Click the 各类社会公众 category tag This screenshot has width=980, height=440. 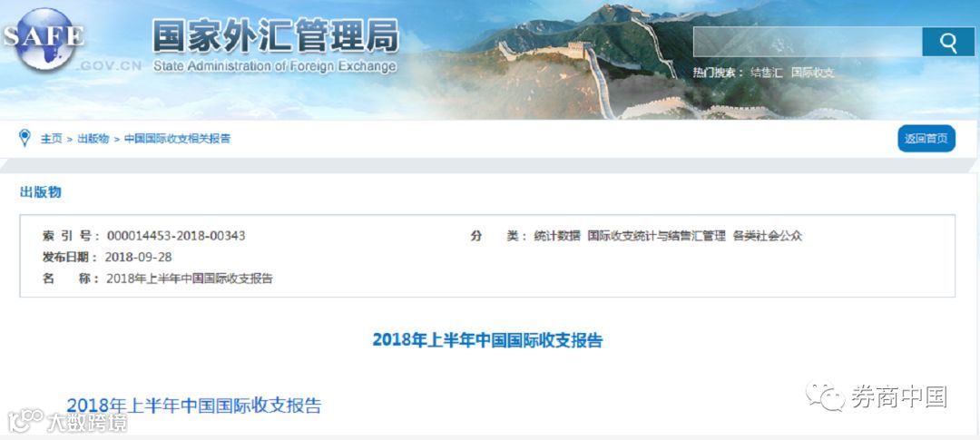(768, 236)
